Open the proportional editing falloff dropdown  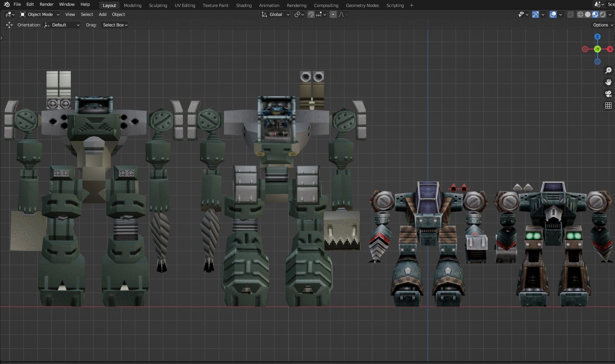344,14
